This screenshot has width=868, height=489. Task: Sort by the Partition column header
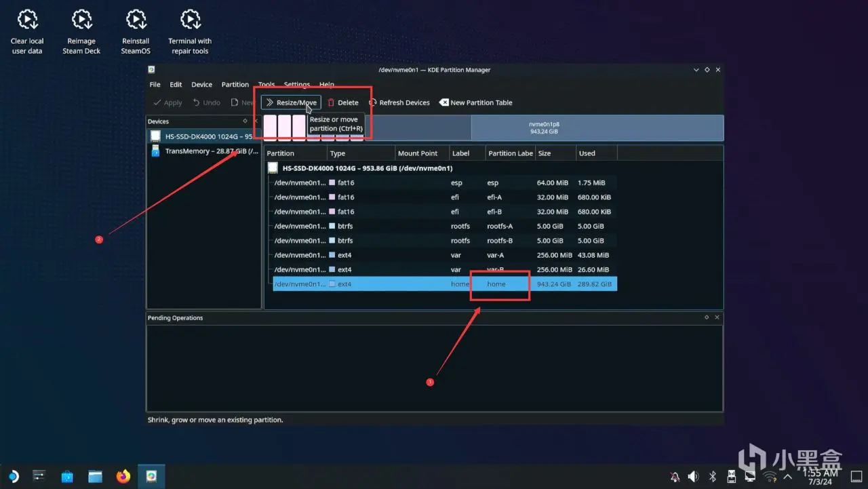tap(295, 153)
